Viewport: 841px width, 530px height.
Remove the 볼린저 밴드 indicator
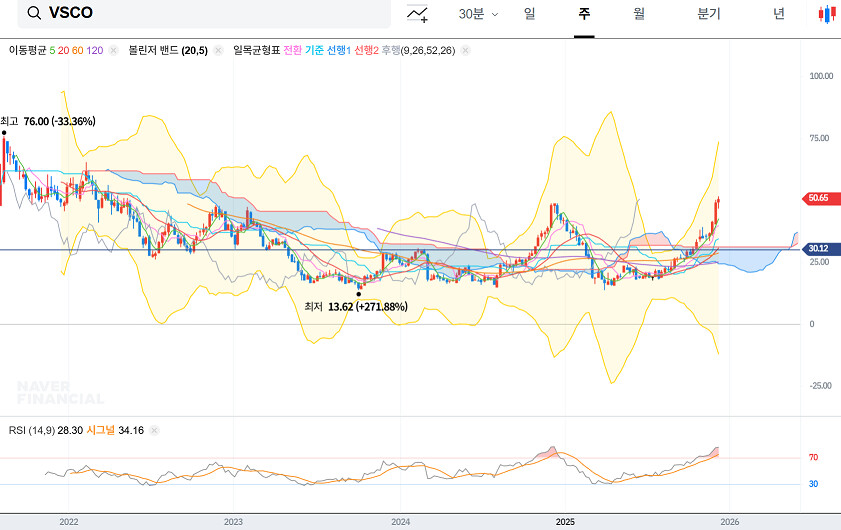(x=218, y=50)
